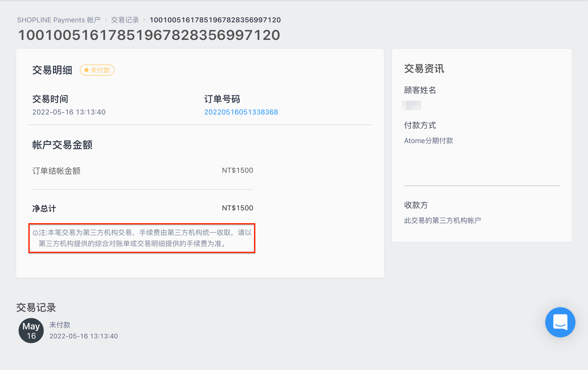
Task: Click the 交易记录 section heading at bottom
Action: coord(36,307)
